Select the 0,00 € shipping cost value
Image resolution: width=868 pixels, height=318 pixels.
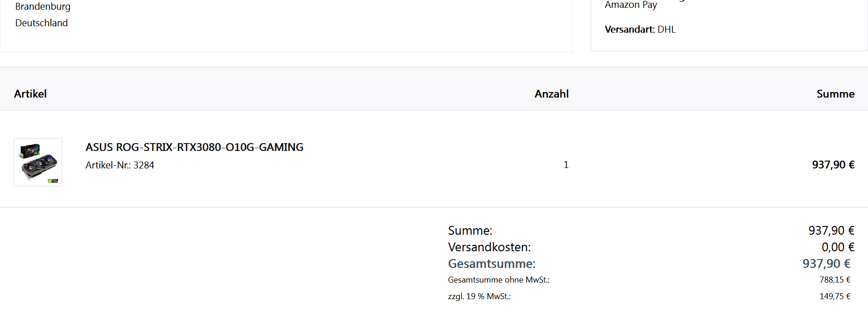838,247
